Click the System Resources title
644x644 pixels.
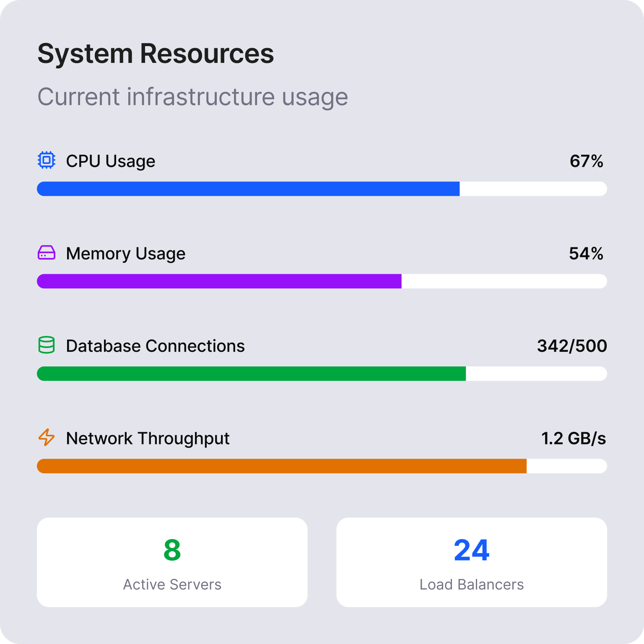tap(156, 53)
